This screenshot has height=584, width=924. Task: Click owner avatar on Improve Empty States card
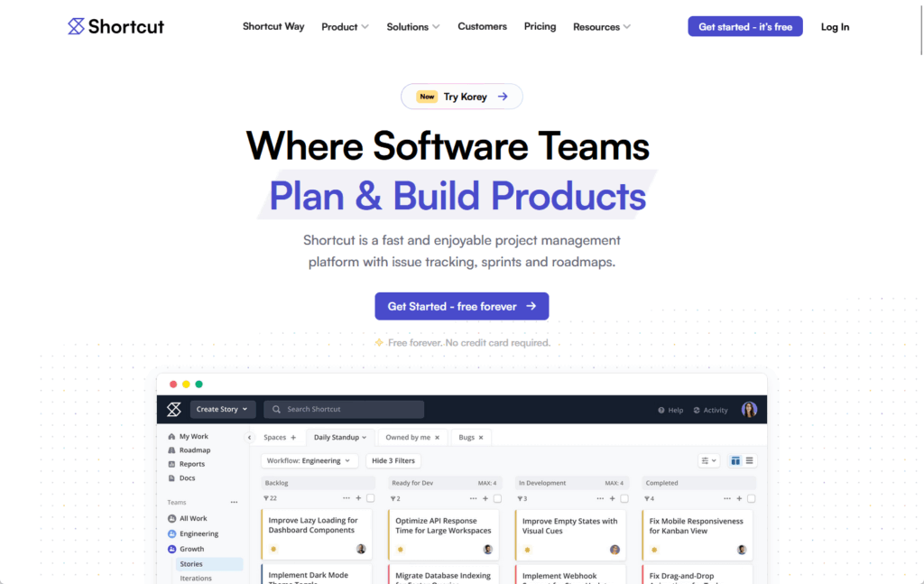click(614, 550)
